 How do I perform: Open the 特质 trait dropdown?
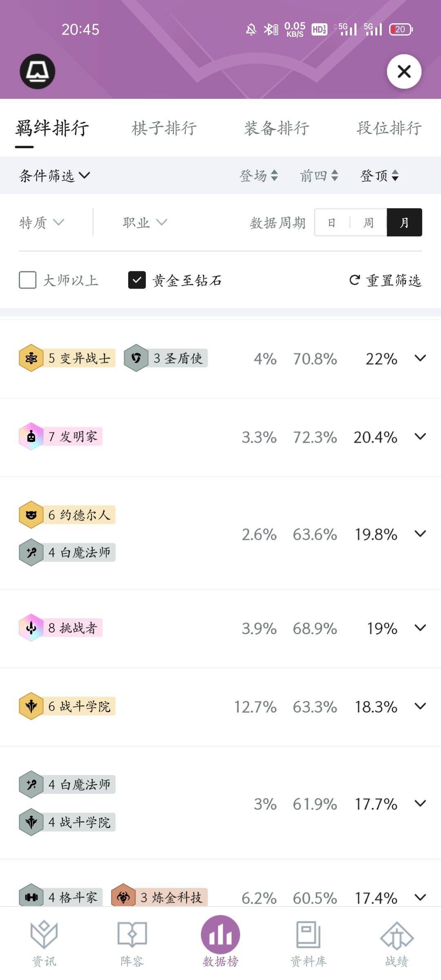42,223
